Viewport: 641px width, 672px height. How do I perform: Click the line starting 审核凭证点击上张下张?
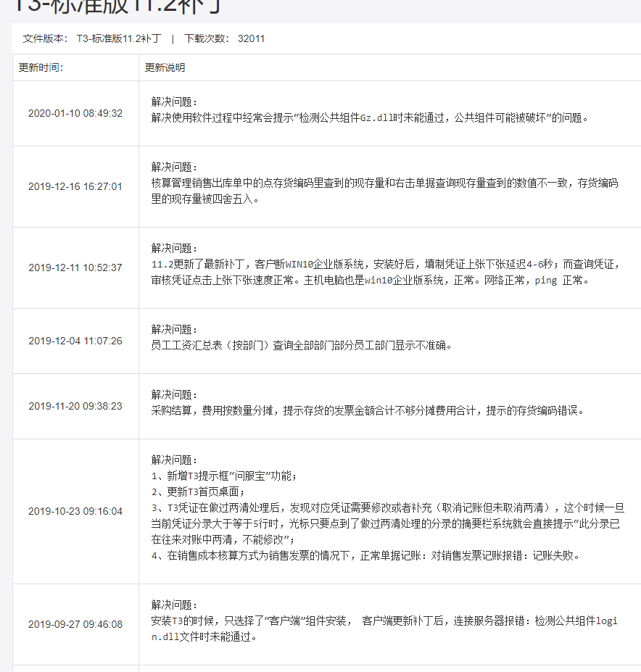pos(370,280)
